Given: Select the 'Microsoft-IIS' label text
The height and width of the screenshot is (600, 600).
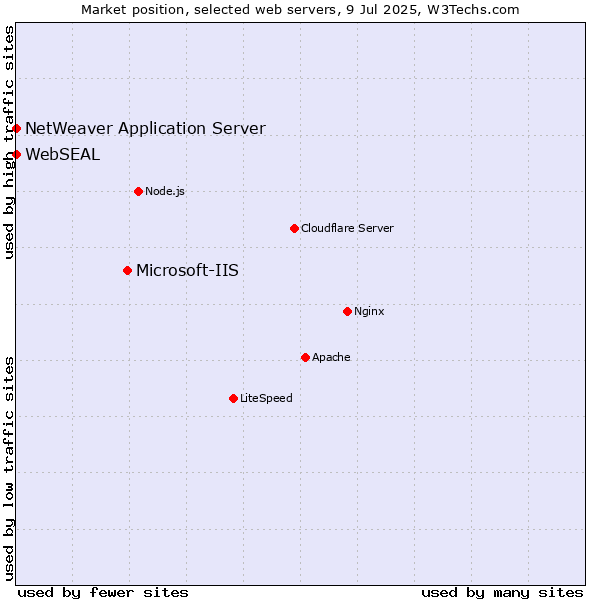Looking at the screenshot, I should [x=188, y=271].
